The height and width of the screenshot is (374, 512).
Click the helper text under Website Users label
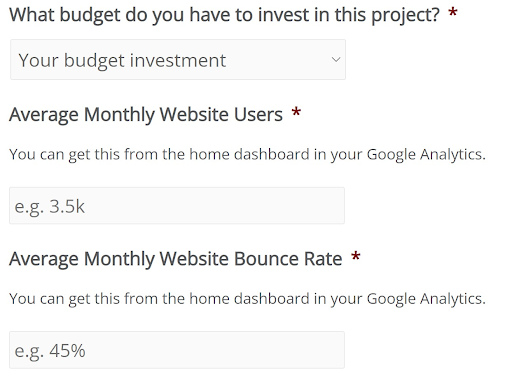click(x=247, y=155)
